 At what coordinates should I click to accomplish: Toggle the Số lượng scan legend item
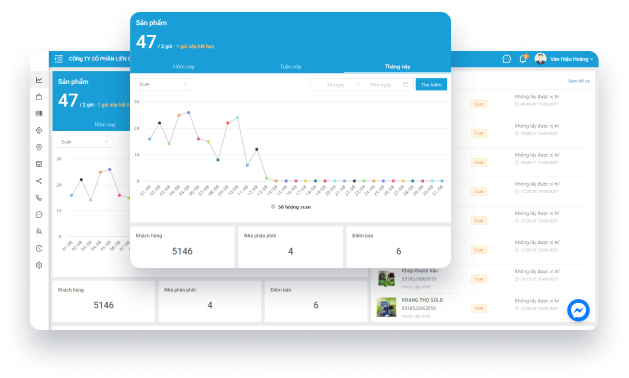291,207
